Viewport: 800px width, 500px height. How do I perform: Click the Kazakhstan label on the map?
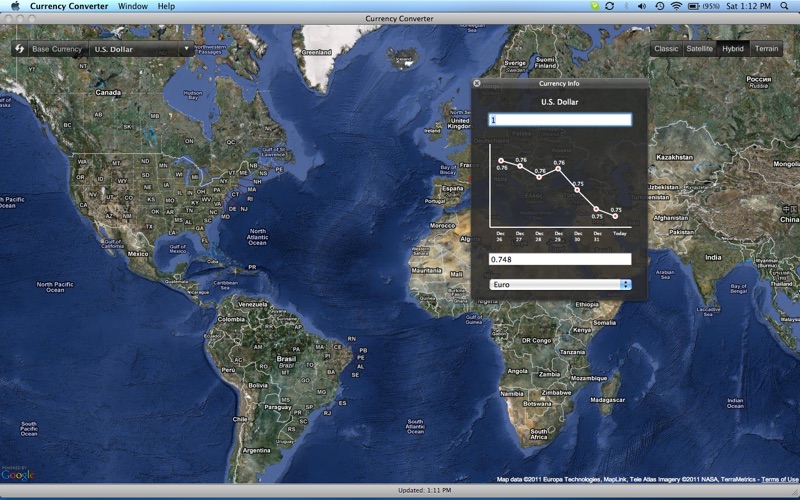tap(674, 157)
